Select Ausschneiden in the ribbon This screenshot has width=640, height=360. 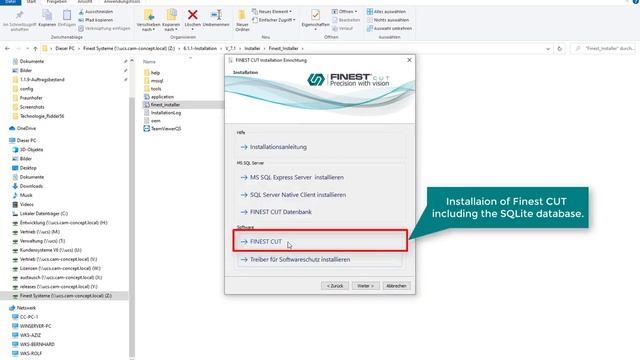point(96,11)
